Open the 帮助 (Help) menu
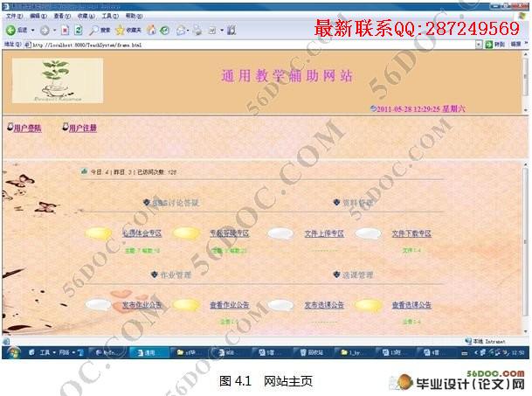Viewport: 532px width, 396px height. [x=134, y=16]
